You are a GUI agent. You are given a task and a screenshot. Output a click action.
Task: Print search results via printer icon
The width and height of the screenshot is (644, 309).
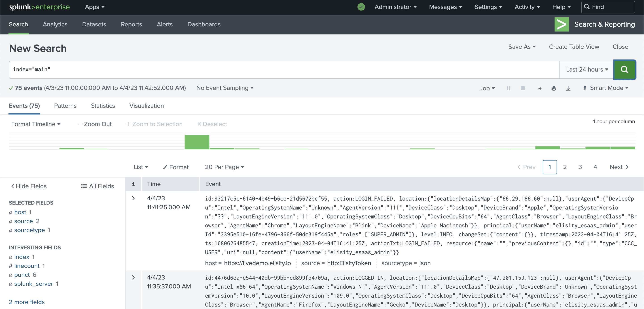[554, 88]
